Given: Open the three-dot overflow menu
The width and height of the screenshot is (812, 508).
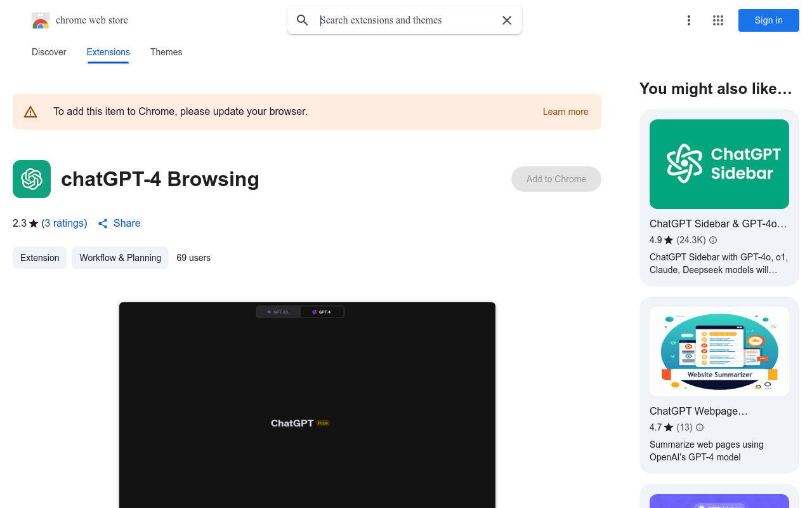Looking at the screenshot, I should (x=688, y=20).
